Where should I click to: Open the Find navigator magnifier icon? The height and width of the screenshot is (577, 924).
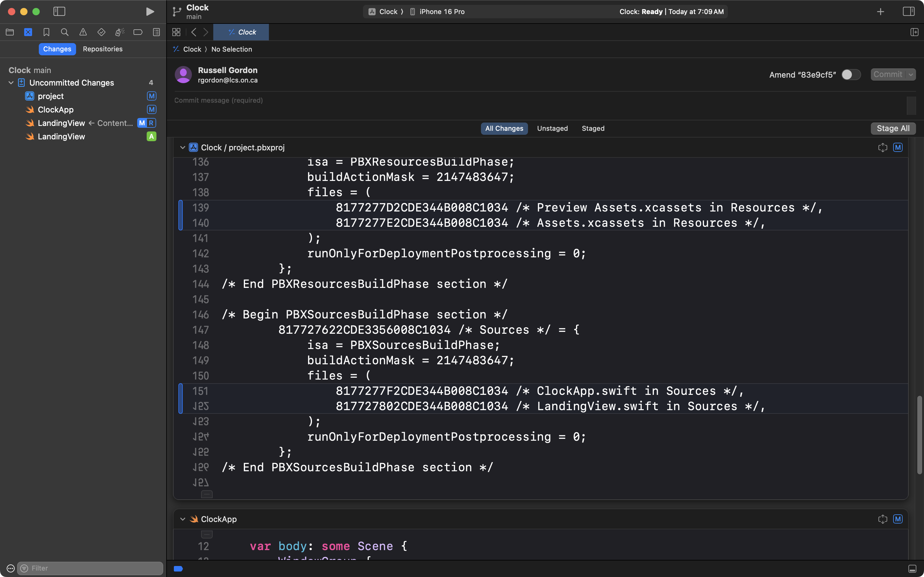(64, 32)
